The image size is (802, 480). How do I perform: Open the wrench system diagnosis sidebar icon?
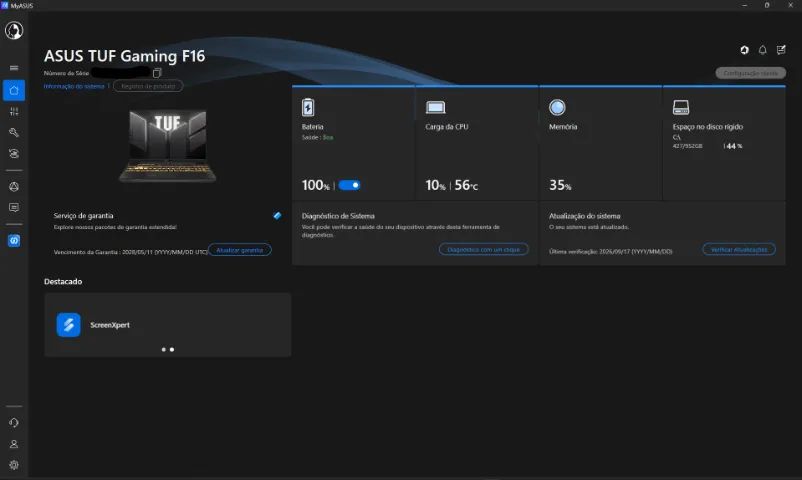click(x=14, y=133)
